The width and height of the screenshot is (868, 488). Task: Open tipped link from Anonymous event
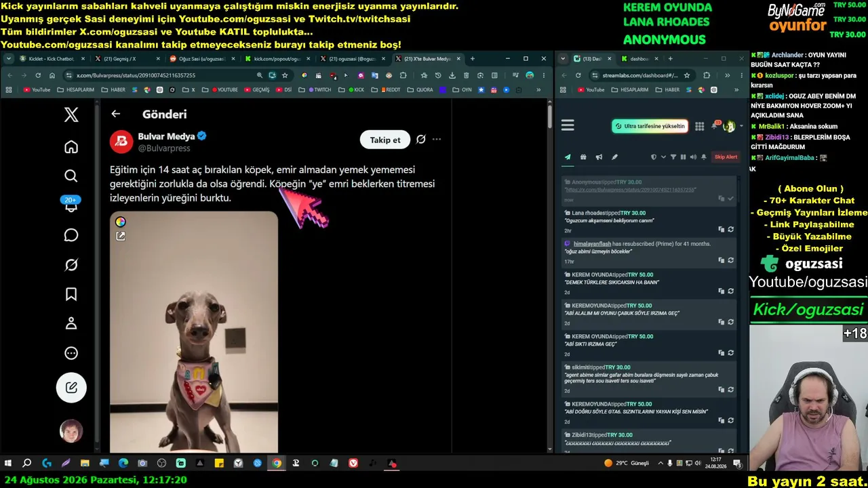(630, 190)
